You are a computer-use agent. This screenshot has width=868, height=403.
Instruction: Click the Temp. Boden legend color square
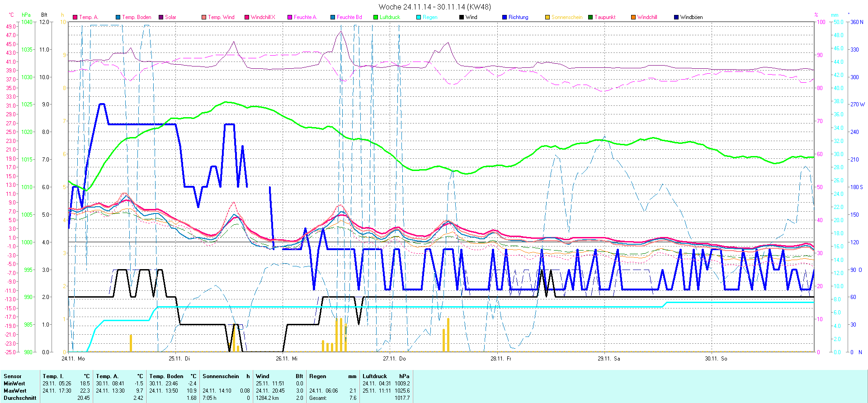pyautogui.click(x=118, y=17)
